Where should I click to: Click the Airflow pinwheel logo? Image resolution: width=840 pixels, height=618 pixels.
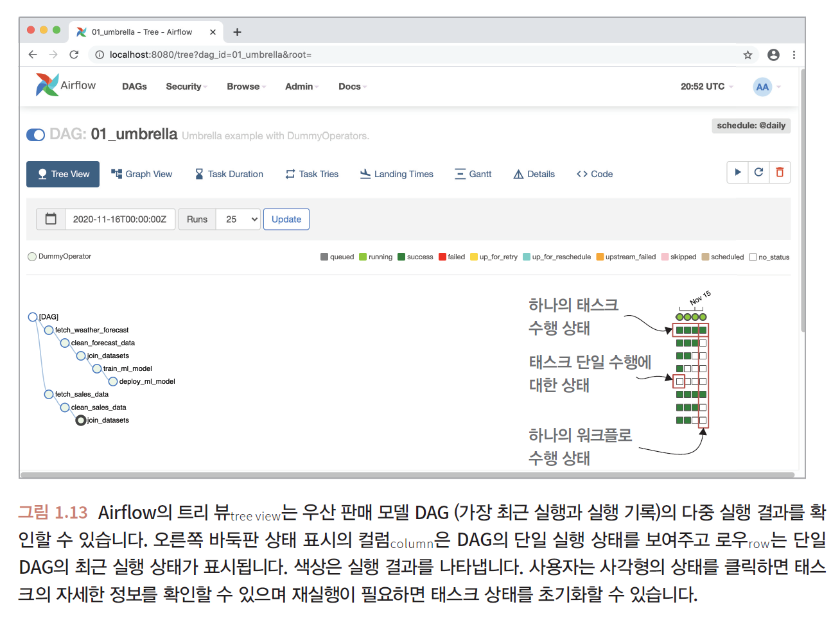click(x=47, y=85)
